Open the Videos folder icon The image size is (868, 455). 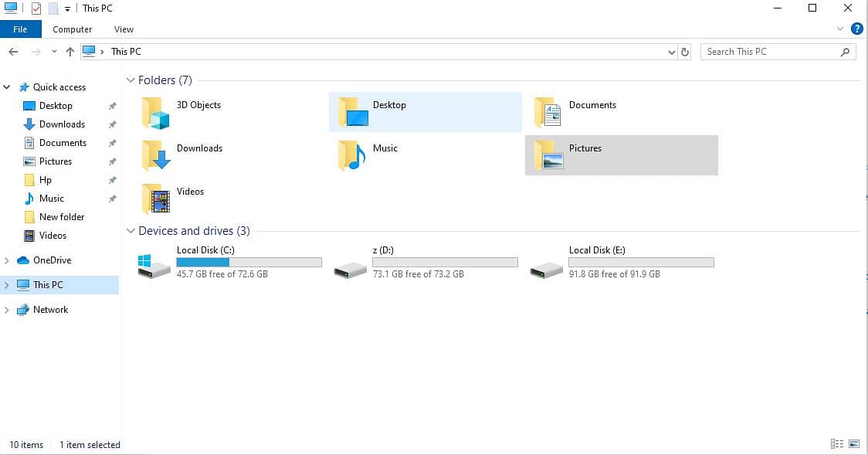pyautogui.click(x=155, y=199)
